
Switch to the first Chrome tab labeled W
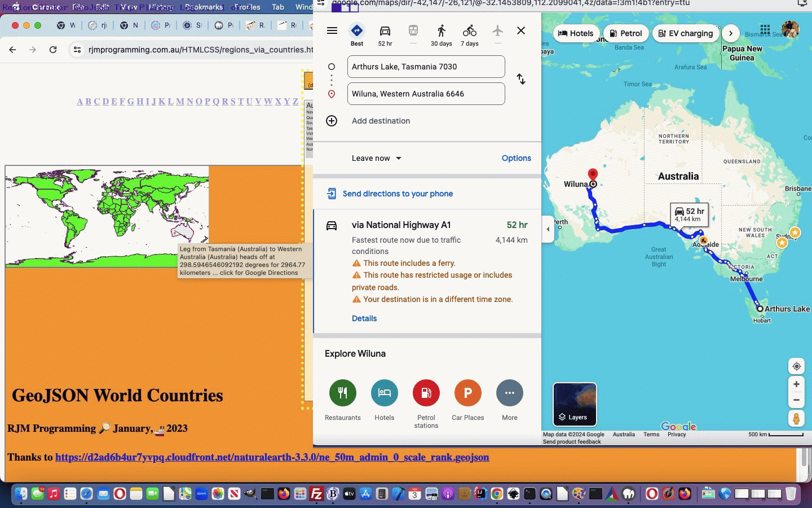pos(66,25)
